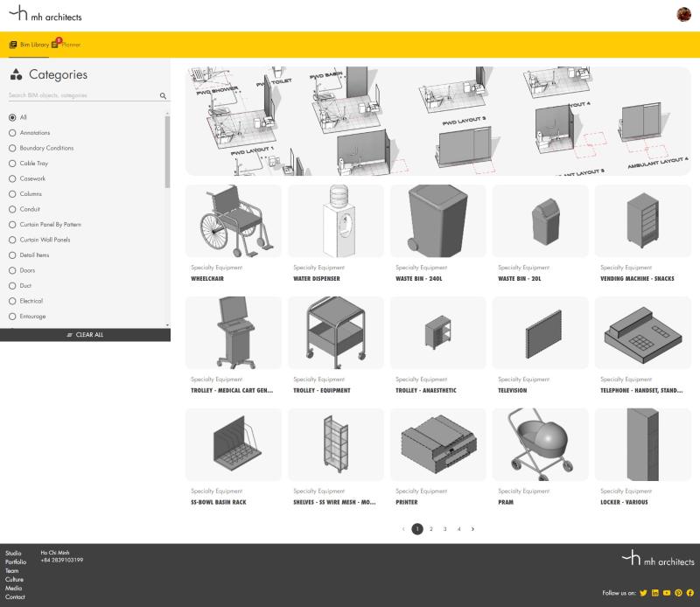The image size is (700, 607).
Task: Open YouTube link in footer
Action: click(x=667, y=593)
